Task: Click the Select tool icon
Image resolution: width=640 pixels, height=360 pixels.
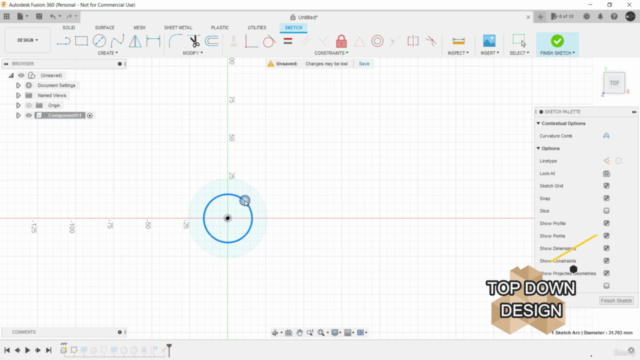Action: click(519, 41)
